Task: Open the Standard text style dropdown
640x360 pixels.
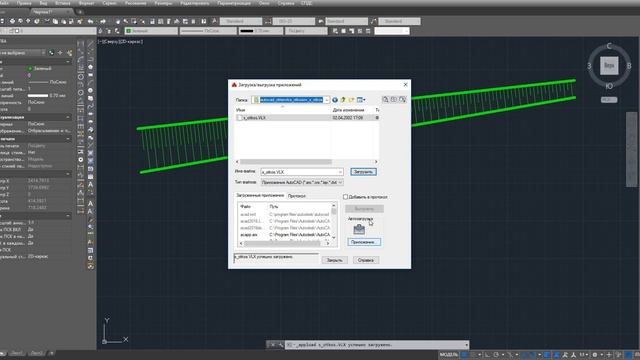Action: [x=241, y=21]
